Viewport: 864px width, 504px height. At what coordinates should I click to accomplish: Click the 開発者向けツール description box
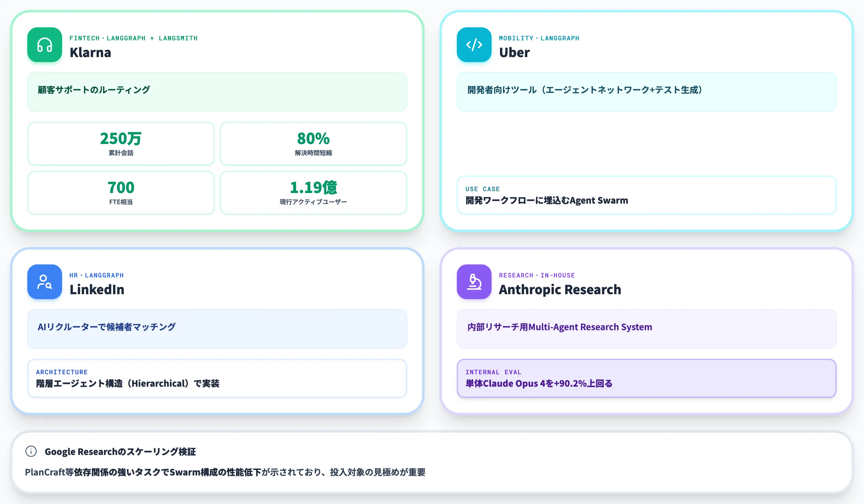pyautogui.click(x=646, y=92)
